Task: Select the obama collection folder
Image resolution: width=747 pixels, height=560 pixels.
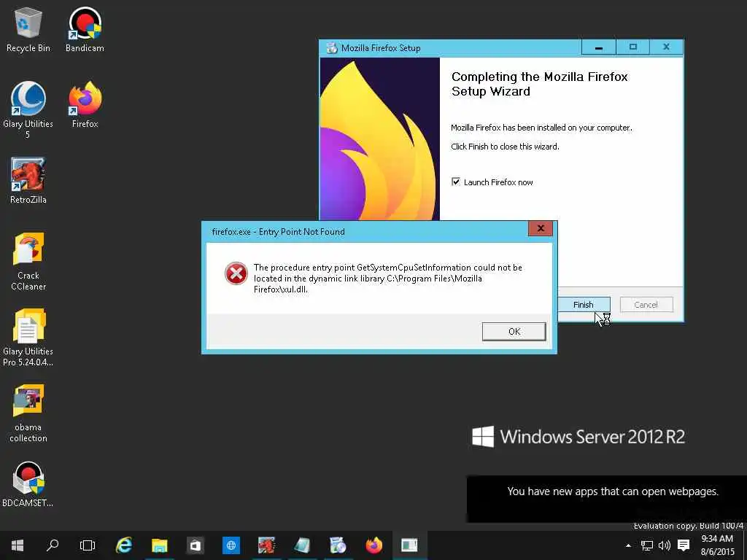Action: pyautogui.click(x=28, y=413)
